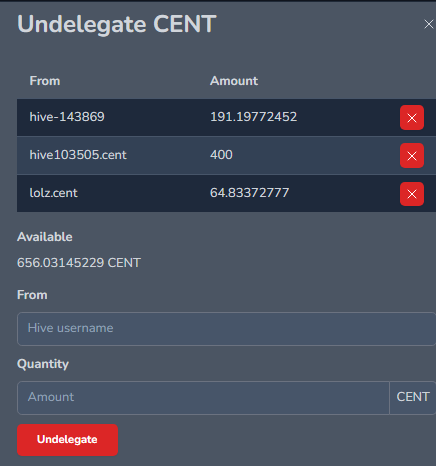Remove the hive103505.cent delegation with red X
Image resolution: width=436 pixels, height=466 pixels.
point(412,156)
